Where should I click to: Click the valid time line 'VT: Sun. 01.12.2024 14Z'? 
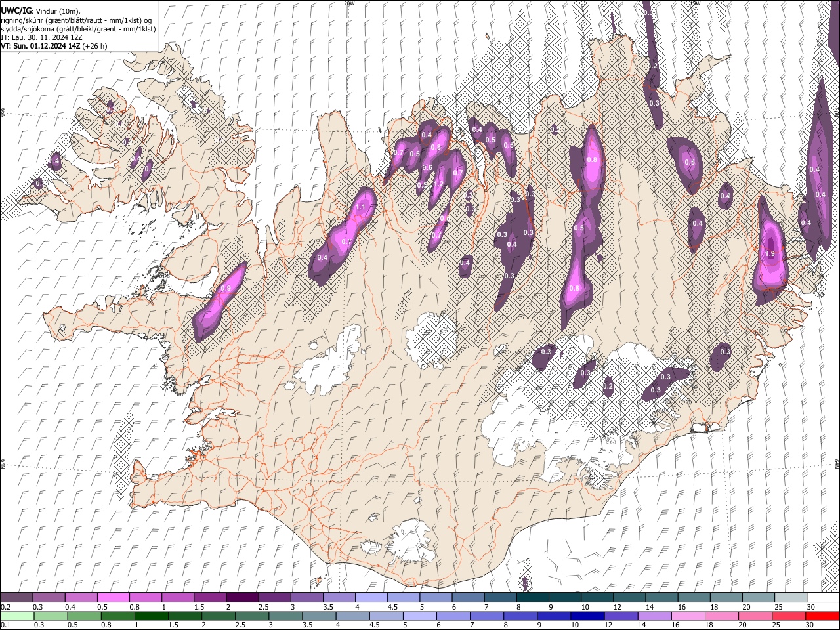(41, 46)
